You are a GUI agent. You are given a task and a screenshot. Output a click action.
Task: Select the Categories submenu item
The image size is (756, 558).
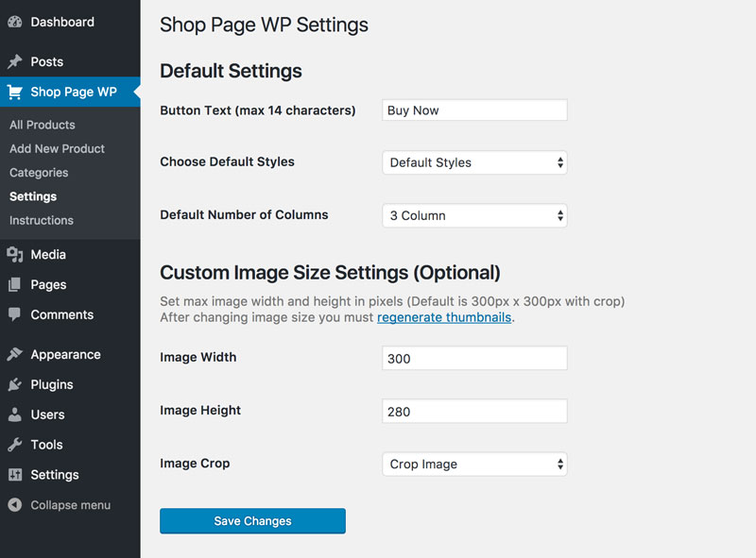click(39, 173)
